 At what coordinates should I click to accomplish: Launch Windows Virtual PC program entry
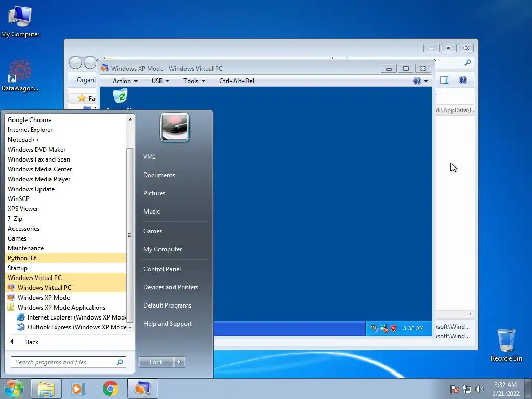[x=66, y=287]
